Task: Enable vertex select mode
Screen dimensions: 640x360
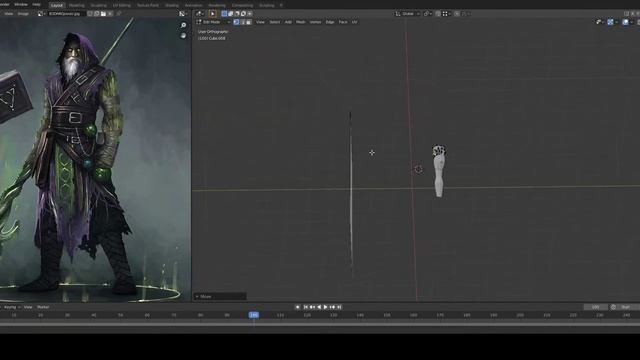Action: (x=236, y=22)
